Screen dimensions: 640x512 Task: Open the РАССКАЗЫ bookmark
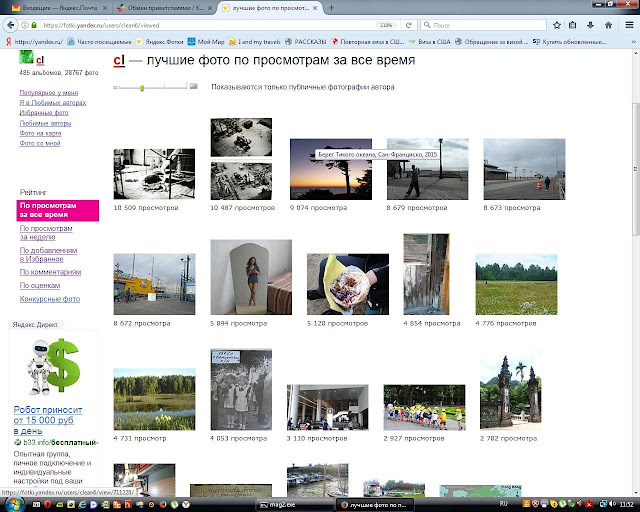(306, 42)
